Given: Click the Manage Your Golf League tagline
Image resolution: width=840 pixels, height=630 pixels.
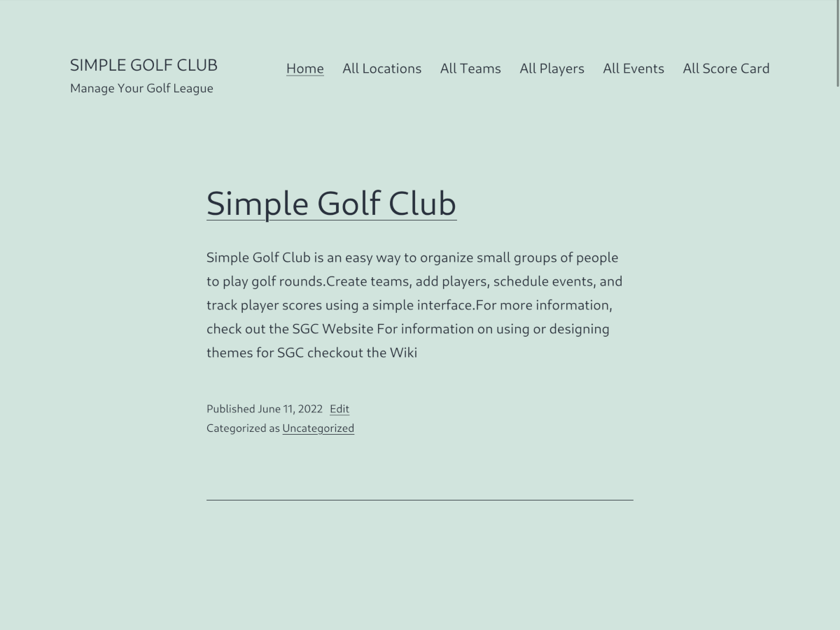Looking at the screenshot, I should (141, 88).
